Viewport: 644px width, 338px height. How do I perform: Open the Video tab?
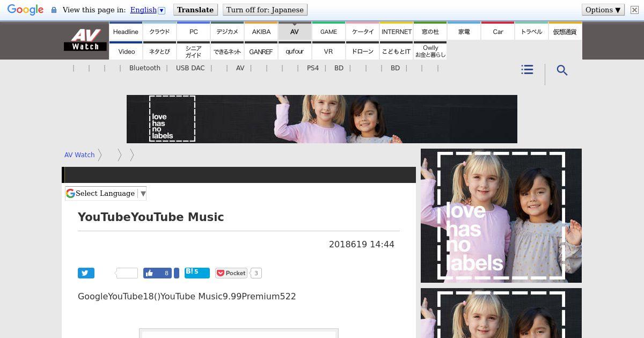coord(127,52)
